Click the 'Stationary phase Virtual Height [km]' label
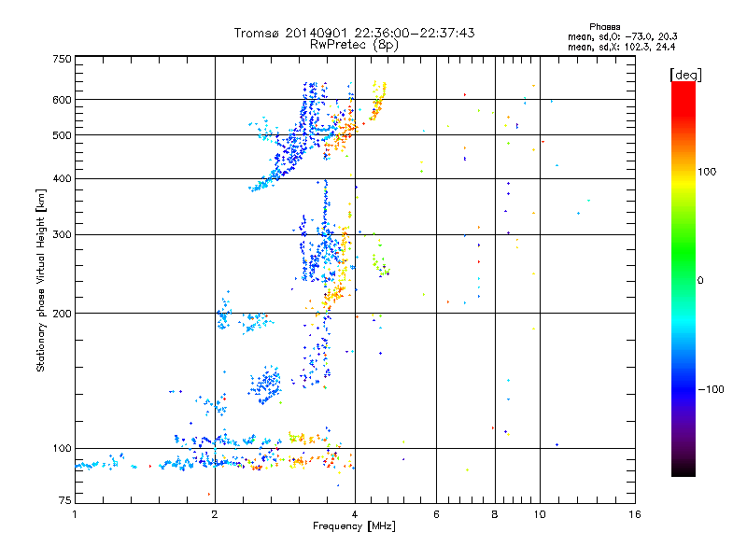The width and height of the screenshot is (747, 560). (x=41, y=280)
